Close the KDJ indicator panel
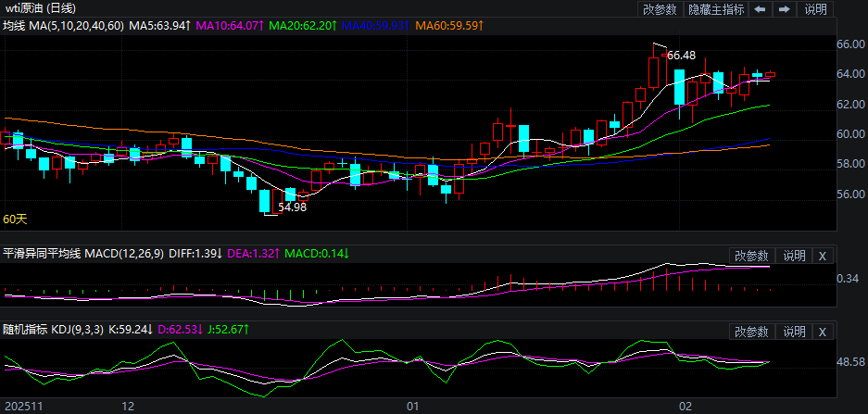The width and height of the screenshot is (868, 414). (x=823, y=332)
